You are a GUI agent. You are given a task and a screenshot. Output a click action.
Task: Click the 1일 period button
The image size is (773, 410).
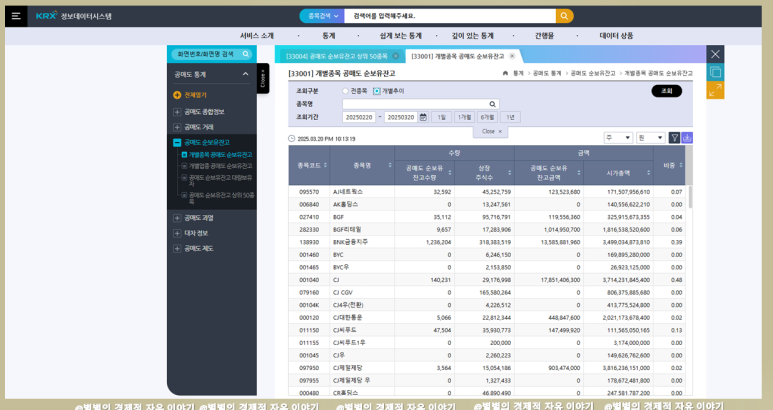[x=442, y=117]
